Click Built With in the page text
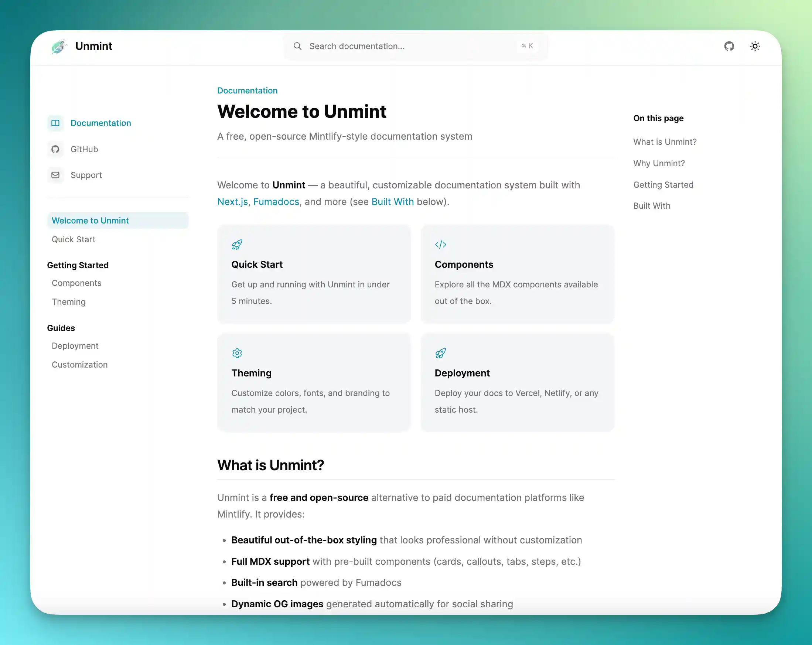The width and height of the screenshot is (812, 645). point(392,201)
